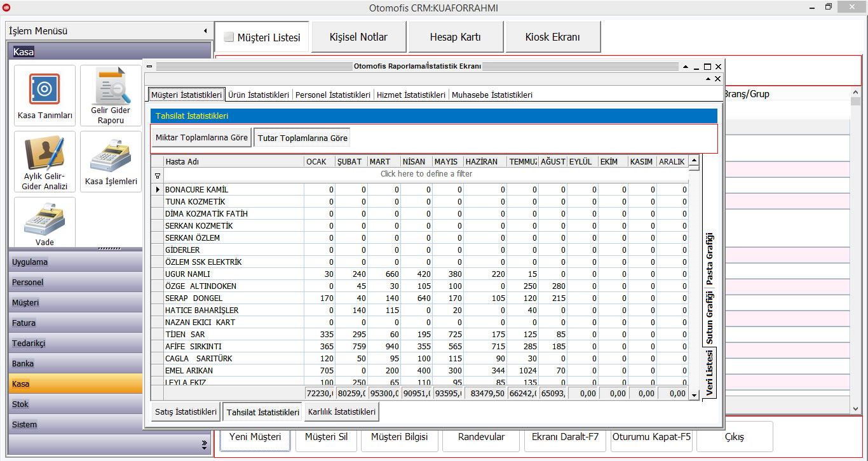Image resolution: width=868 pixels, height=461 pixels.
Task: Open Kişisel Notlar tab
Action: click(x=358, y=37)
